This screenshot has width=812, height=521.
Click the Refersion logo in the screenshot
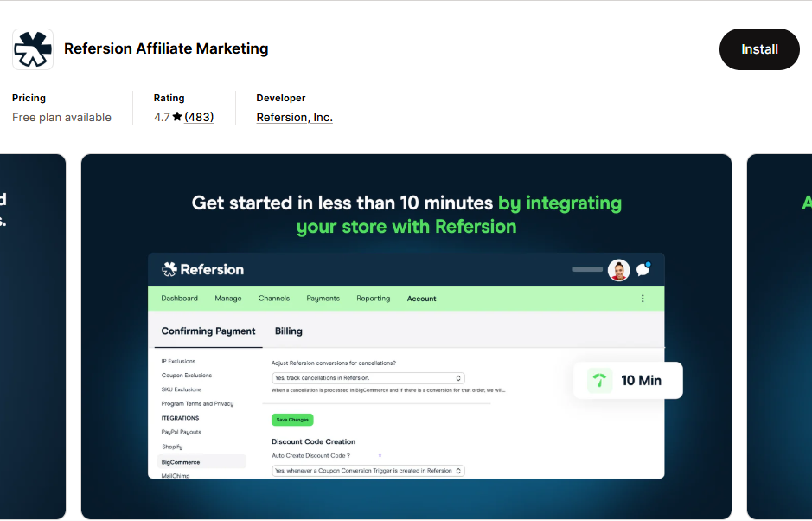tap(202, 269)
